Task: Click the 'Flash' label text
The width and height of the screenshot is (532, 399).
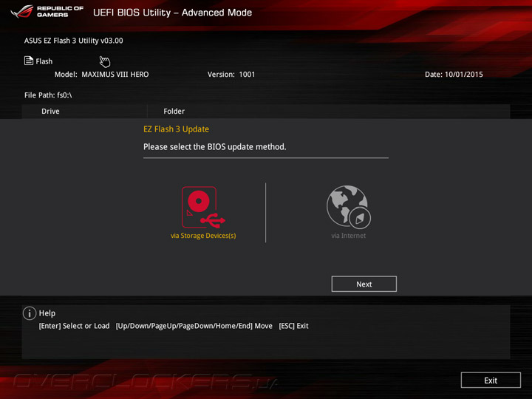Action: coord(44,61)
